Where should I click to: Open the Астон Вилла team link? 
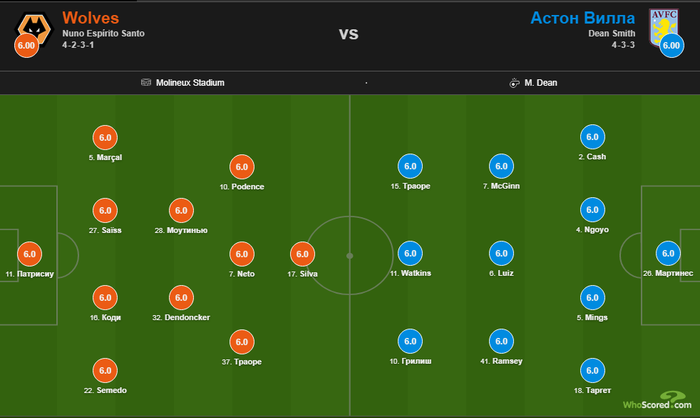click(x=583, y=18)
